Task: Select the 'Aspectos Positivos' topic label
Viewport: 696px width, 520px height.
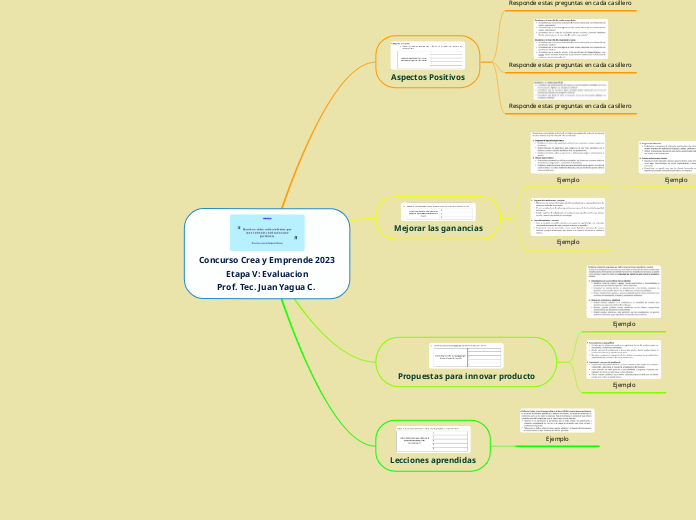Action: click(428, 77)
